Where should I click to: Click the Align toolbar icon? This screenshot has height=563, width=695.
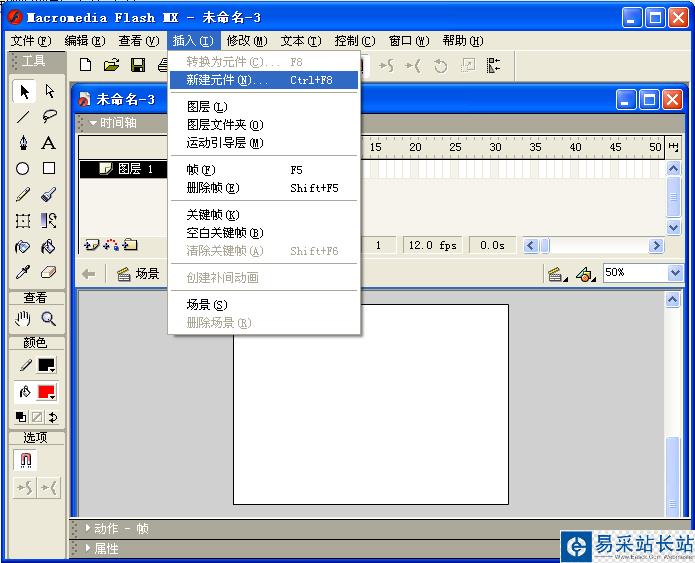click(493, 66)
